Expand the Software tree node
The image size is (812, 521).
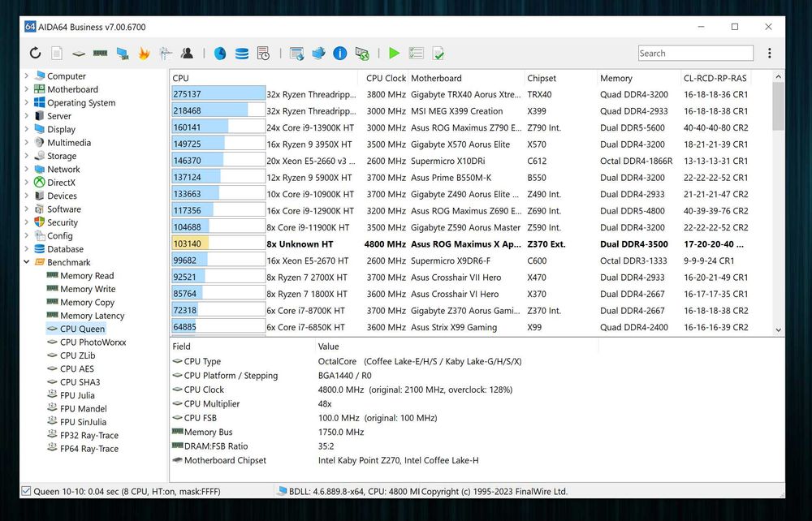pyautogui.click(x=27, y=209)
